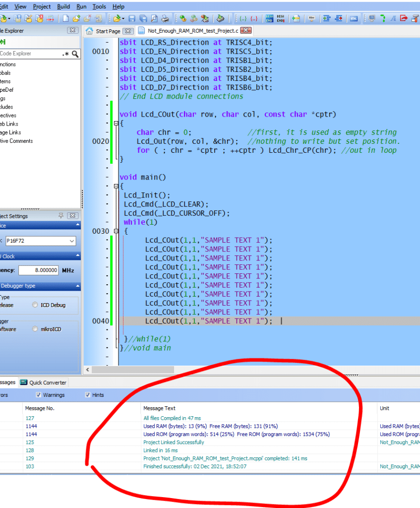Open the Tools menu
This screenshot has height=508, width=420.
tap(99, 6)
